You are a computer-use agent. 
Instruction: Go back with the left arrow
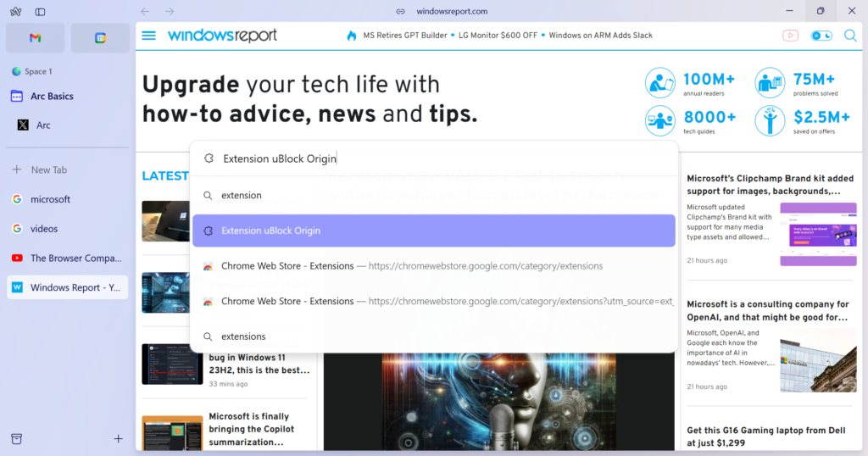tap(145, 11)
